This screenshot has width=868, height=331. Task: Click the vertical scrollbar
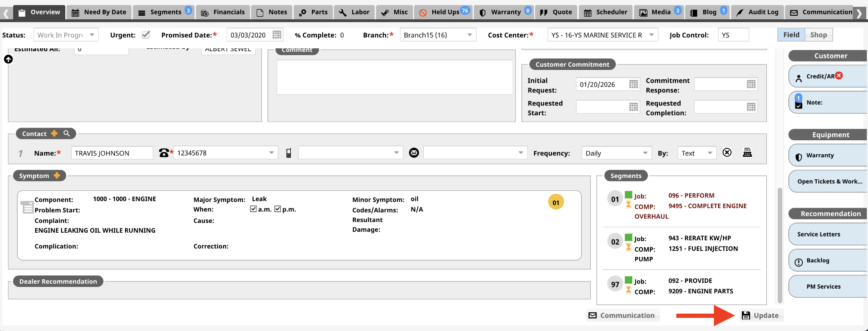pos(779,246)
